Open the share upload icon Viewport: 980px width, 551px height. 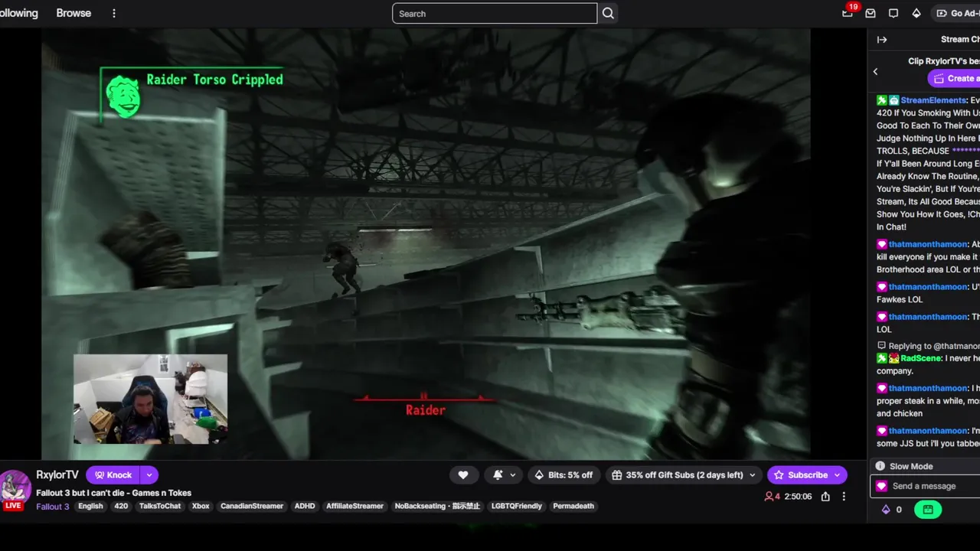pos(825,496)
